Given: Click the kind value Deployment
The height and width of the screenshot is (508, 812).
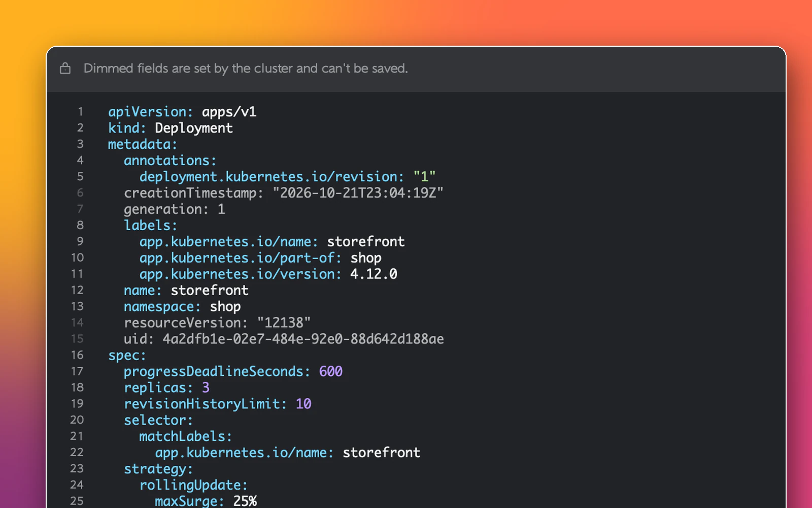Looking at the screenshot, I should tap(194, 128).
